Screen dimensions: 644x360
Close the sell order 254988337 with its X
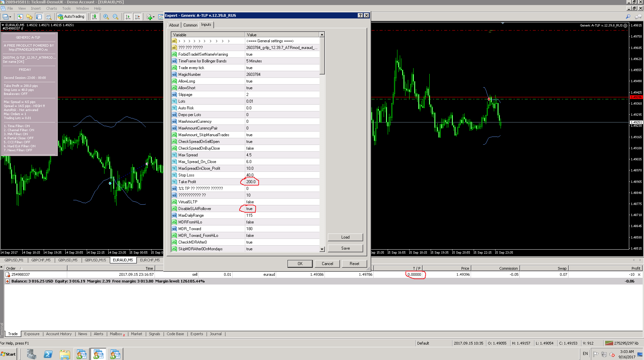click(x=639, y=274)
